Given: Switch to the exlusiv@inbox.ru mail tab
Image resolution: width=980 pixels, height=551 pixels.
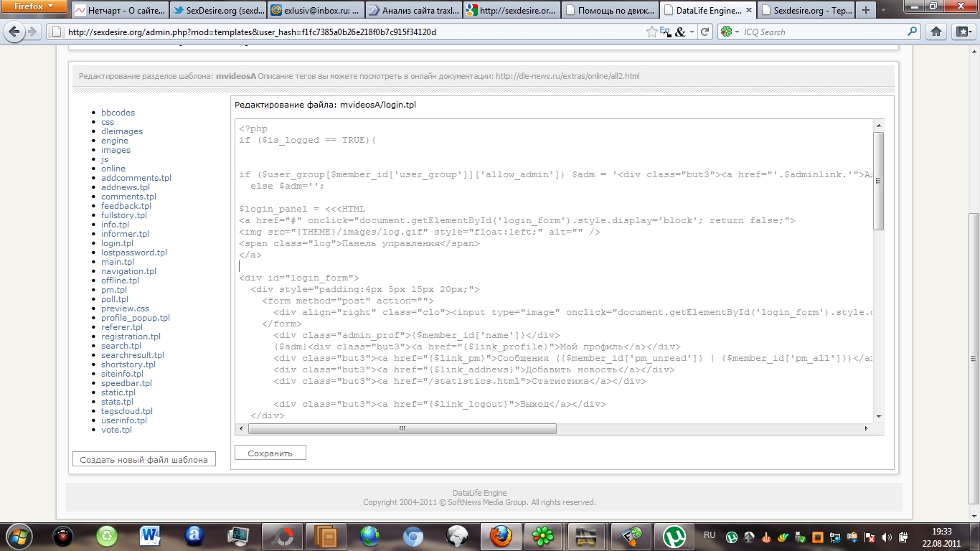Looking at the screenshot, I should click(x=315, y=11).
